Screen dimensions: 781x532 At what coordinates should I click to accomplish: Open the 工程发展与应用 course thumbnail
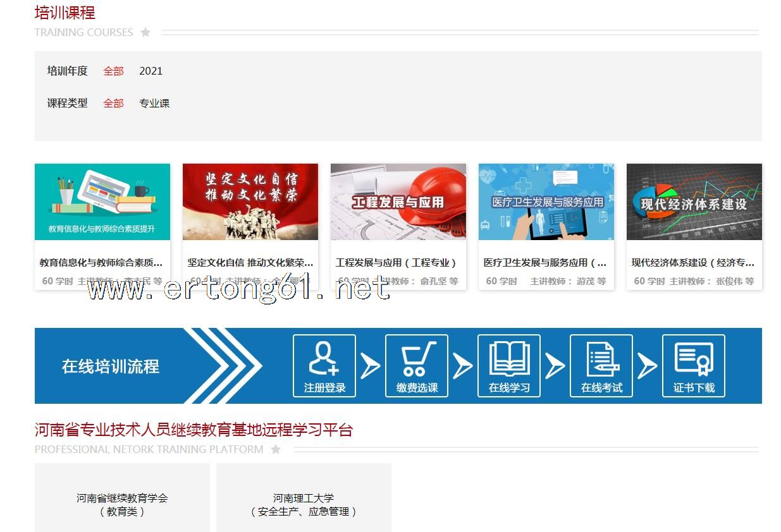coord(398,202)
